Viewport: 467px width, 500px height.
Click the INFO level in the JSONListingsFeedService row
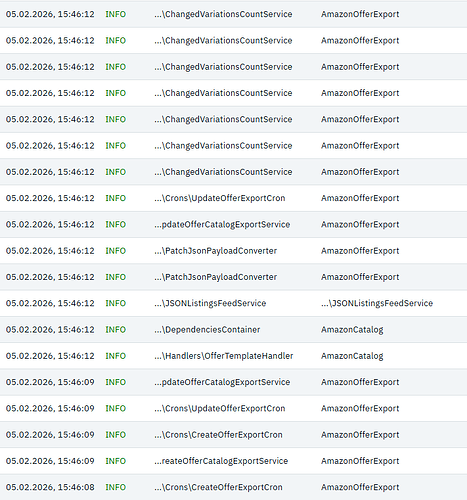click(116, 303)
